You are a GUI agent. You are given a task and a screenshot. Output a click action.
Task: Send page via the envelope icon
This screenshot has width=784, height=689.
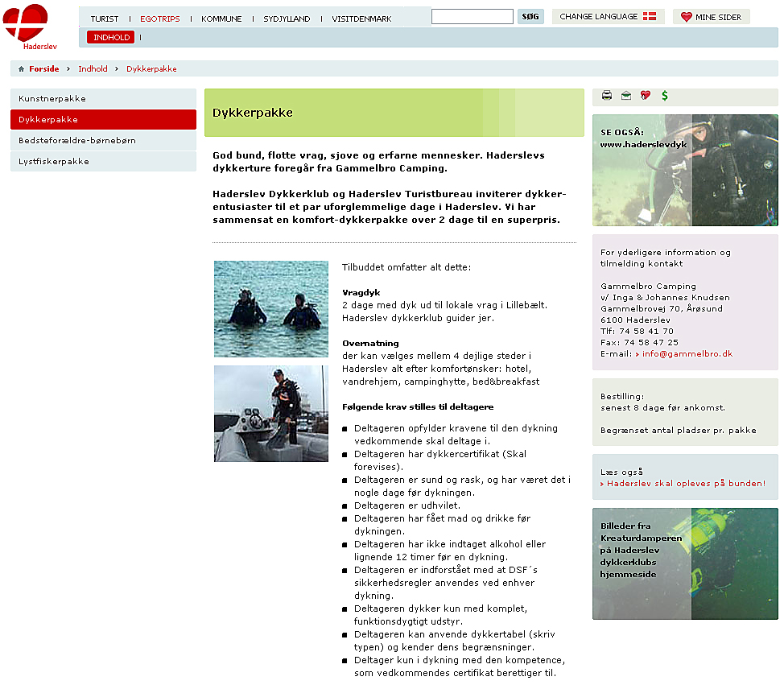[x=626, y=96]
